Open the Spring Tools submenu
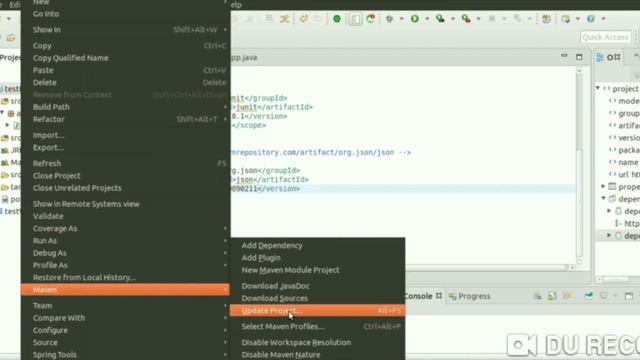640x360 pixels. pyautogui.click(x=125, y=355)
